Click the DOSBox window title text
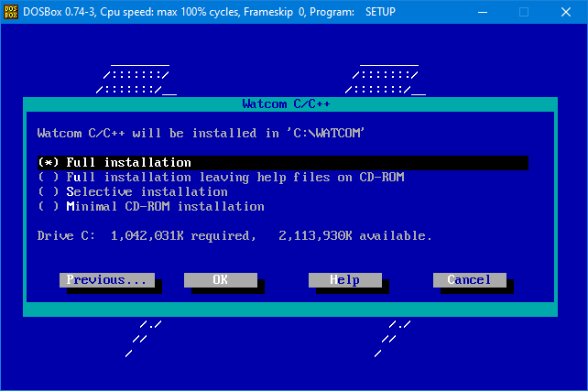This screenshot has width=588, height=391. 209,12
